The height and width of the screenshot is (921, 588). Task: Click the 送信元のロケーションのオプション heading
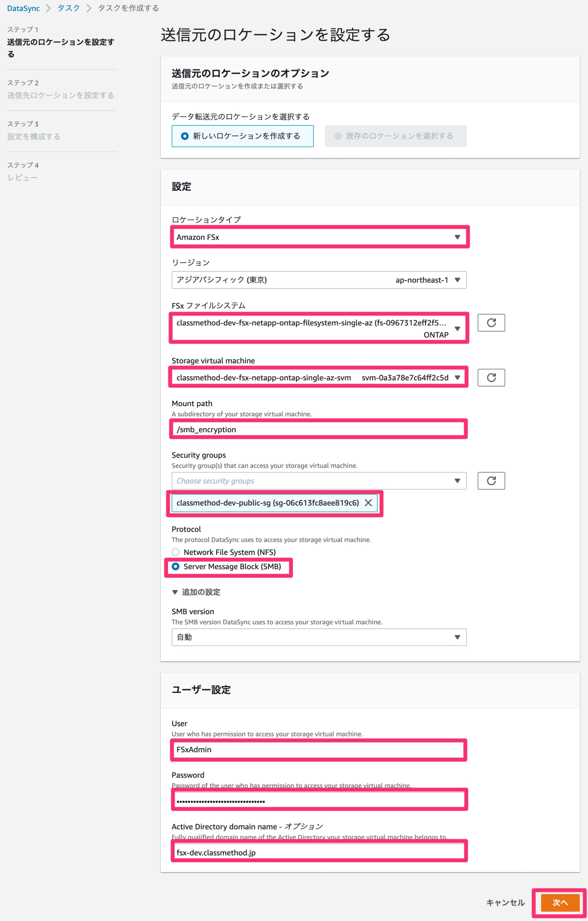250,73
